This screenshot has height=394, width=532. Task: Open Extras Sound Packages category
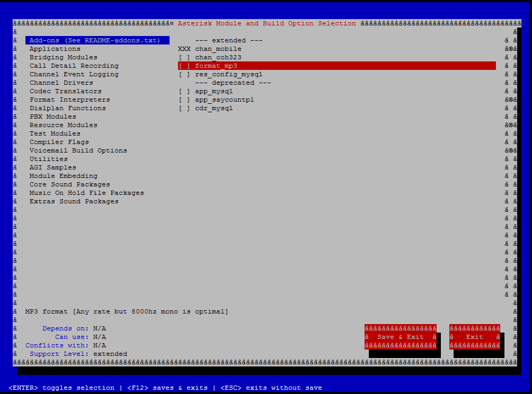(74, 201)
